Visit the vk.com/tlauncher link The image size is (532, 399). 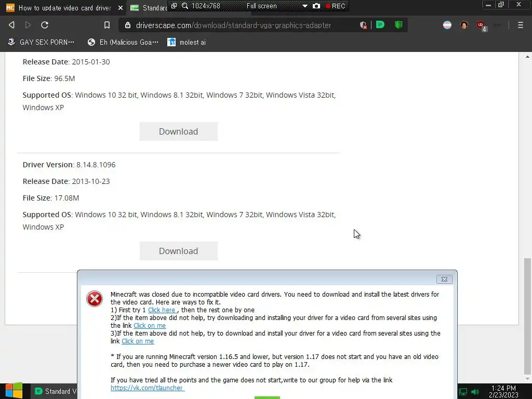[x=147, y=388]
